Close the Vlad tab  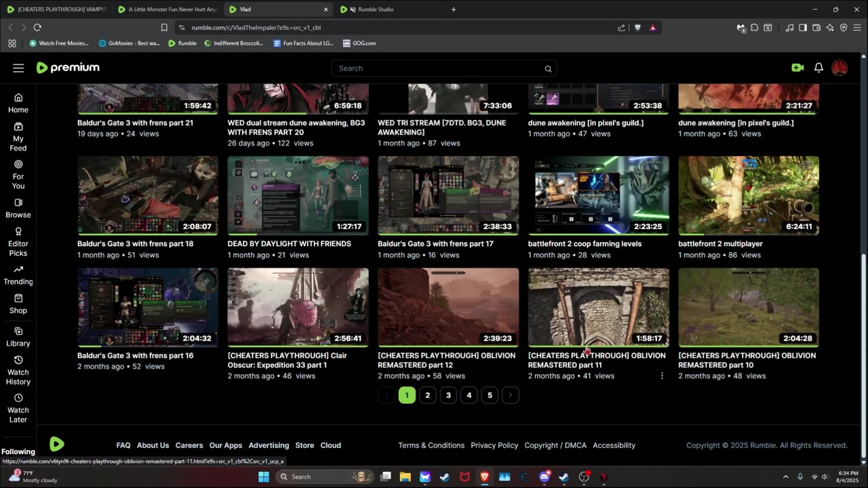pyautogui.click(x=325, y=9)
